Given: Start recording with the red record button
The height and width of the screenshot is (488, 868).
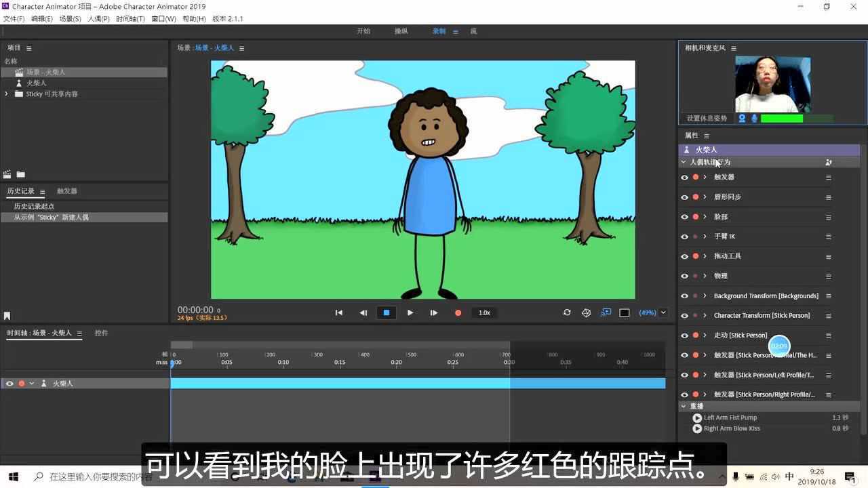Looking at the screenshot, I should 458,312.
